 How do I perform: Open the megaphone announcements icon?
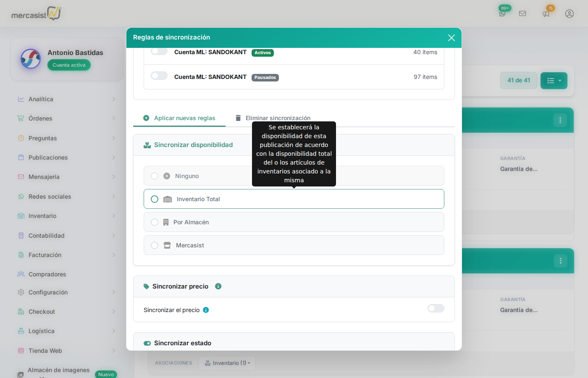click(x=546, y=13)
